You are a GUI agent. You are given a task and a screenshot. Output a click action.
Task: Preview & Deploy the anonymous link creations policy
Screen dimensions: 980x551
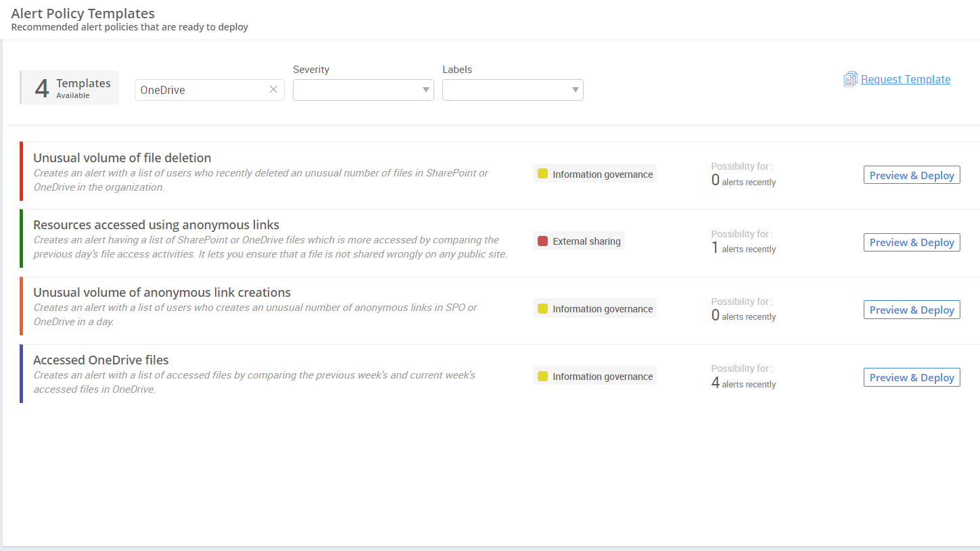pyautogui.click(x=912, y=309)
